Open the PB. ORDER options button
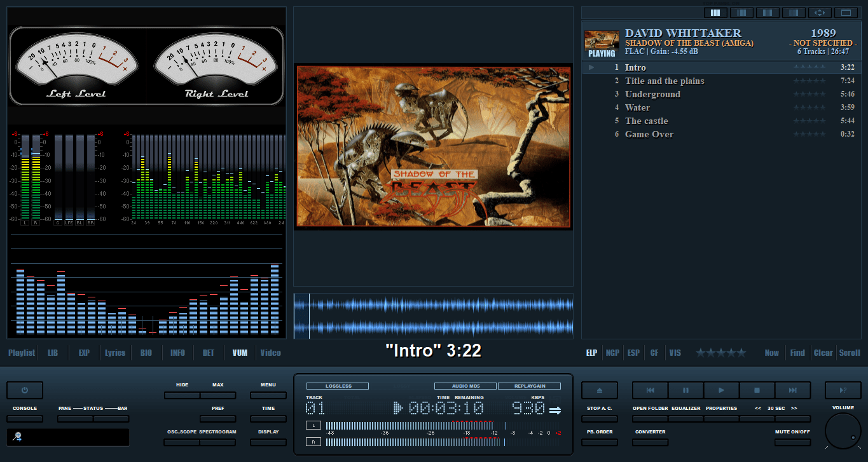This screenshot has height=462, width=868. (600, 442)
